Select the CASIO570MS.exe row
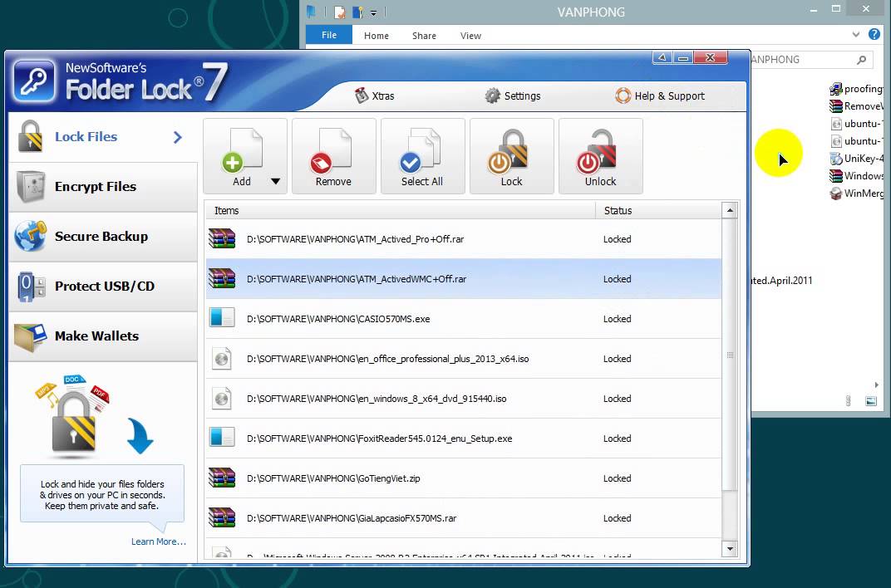 [464, 319]
